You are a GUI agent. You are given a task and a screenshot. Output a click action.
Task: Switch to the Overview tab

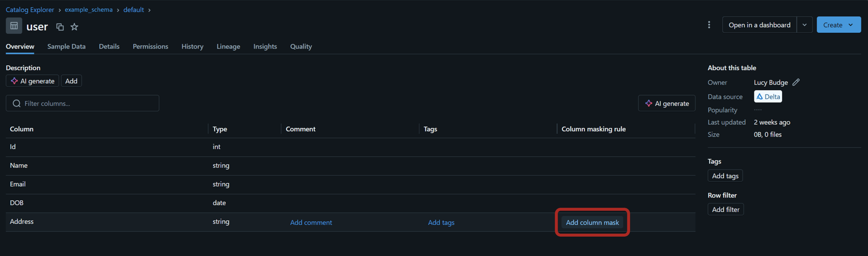[x=20, y=46]
